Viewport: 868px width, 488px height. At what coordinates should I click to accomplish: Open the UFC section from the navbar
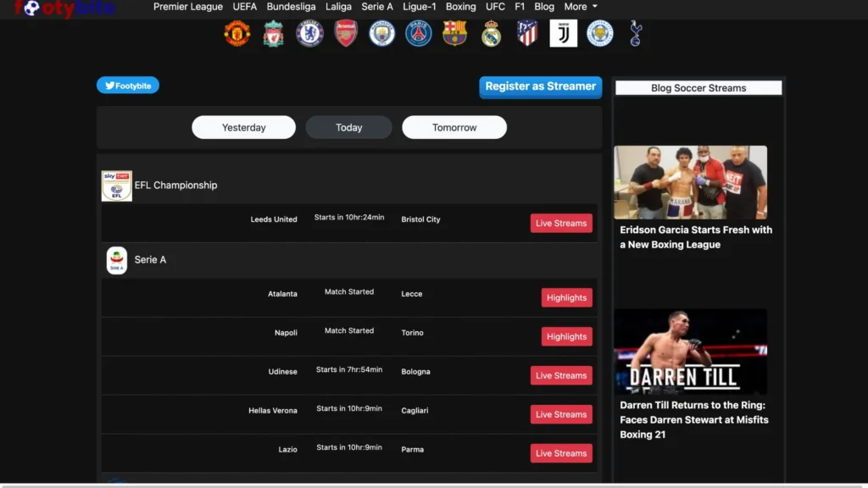[495, 7]
